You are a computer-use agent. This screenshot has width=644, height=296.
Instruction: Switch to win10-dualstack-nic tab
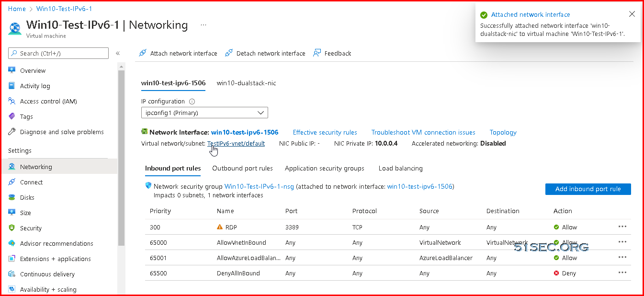(x=246, y=83)
